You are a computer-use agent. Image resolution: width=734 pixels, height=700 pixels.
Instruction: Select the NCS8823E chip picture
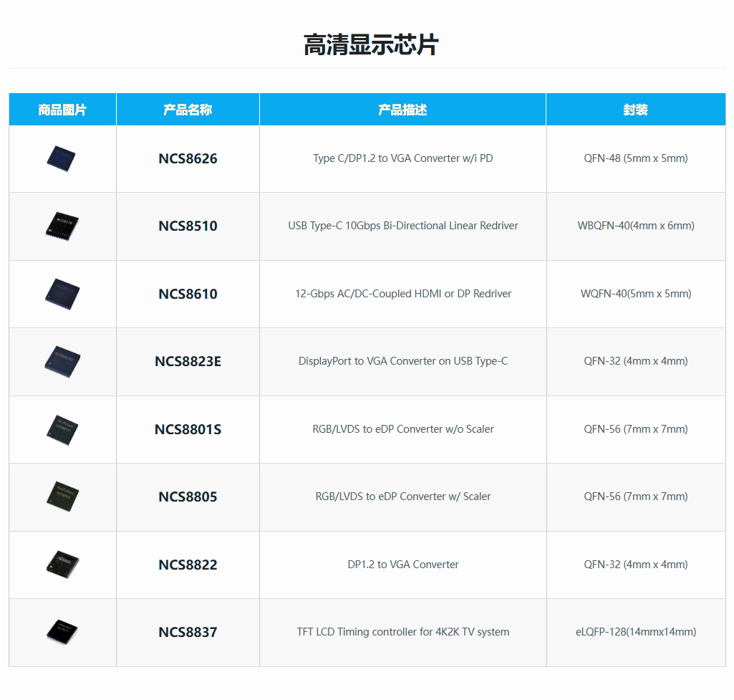(x=62, y=360)
